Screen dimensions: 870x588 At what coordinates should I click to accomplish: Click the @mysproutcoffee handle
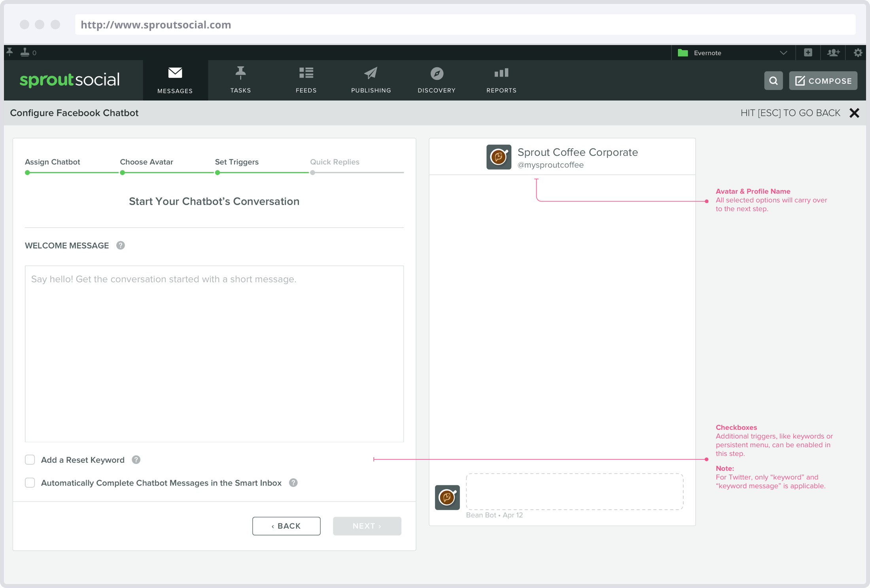(x=550, y=165)
